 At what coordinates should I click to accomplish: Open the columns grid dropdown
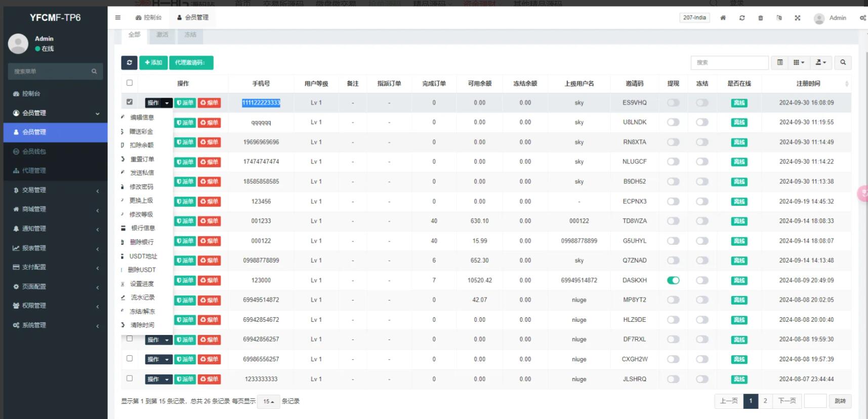799,62
